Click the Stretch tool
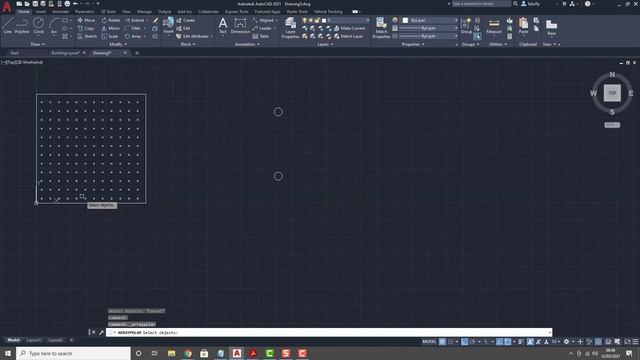This screenshot has height=360, width=640. click(87, 36)
